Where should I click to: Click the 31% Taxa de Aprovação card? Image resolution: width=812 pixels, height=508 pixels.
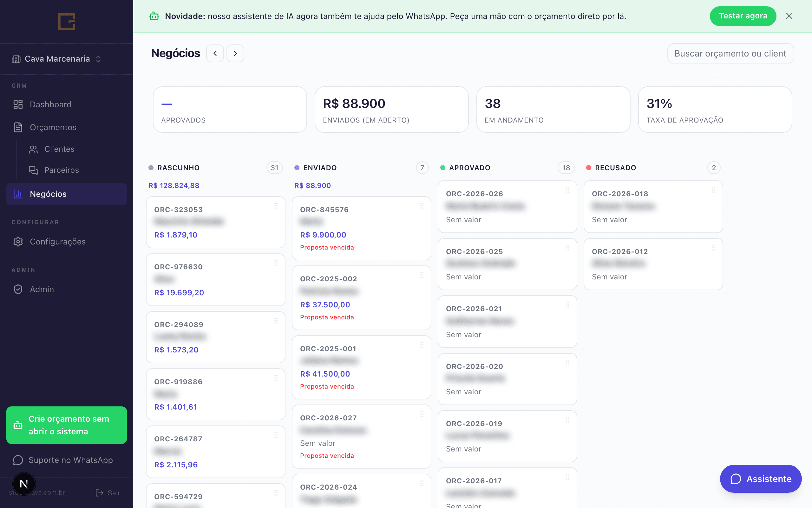(715, 110)
